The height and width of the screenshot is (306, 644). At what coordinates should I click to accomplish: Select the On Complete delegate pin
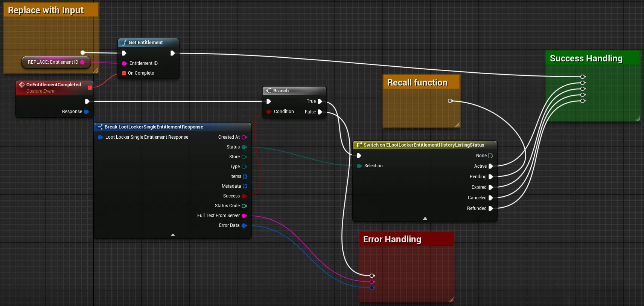[x=124, y=73]
